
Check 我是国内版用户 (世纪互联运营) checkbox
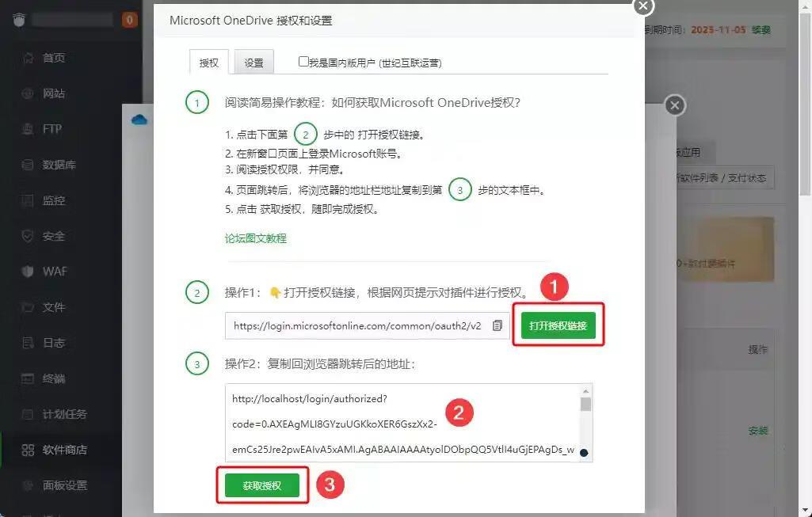coord(303,62)
